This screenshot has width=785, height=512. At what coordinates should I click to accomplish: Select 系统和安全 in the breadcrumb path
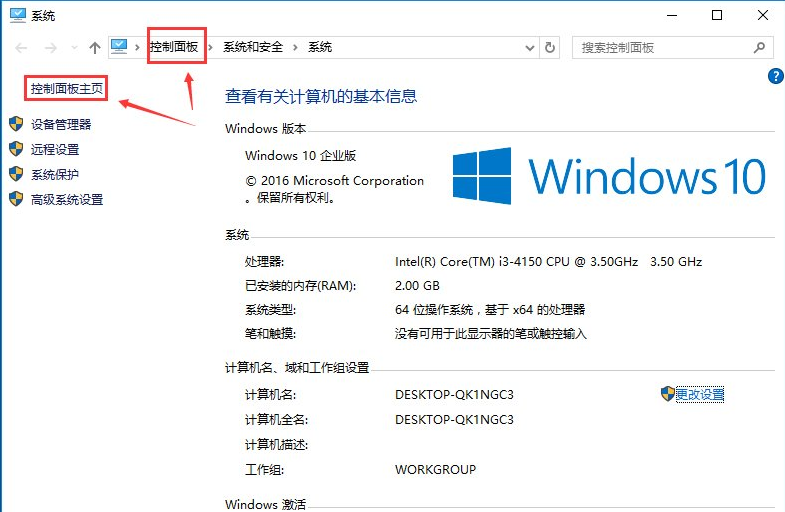[253, 47]
